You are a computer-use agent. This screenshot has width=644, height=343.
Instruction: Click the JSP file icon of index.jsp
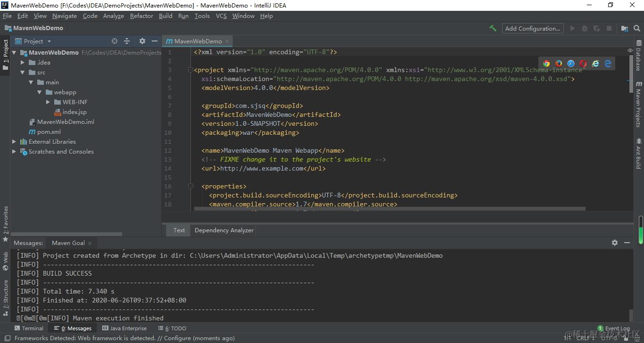click(x=58, y=112)
